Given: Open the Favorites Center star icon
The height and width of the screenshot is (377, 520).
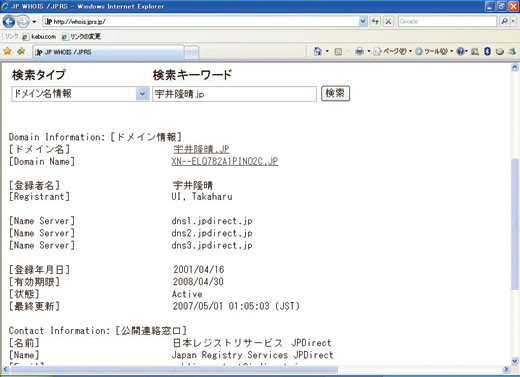Looking at the screenshot, I should [x=7, y=51].
